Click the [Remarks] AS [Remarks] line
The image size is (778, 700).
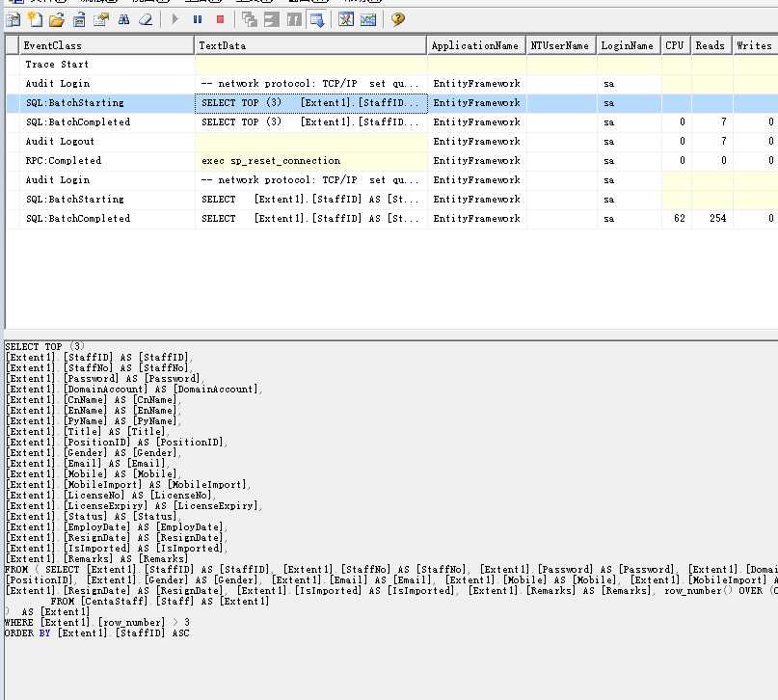point(97,559)
